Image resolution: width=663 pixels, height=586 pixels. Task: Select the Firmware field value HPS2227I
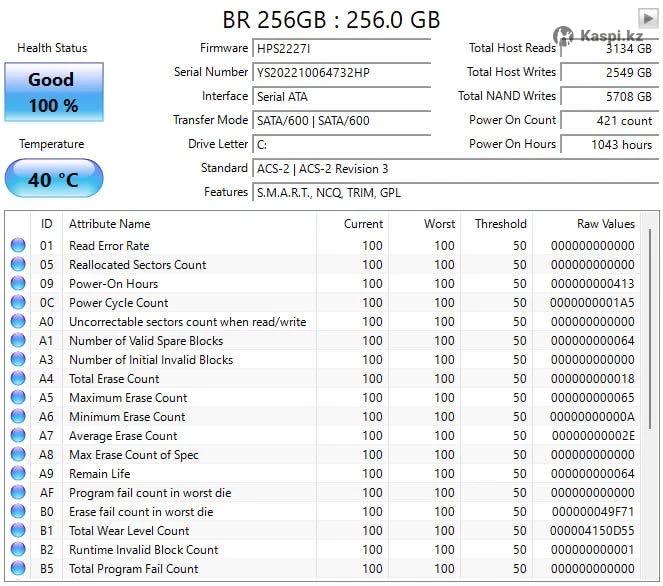pyautogui.click(x=341, y=49)
